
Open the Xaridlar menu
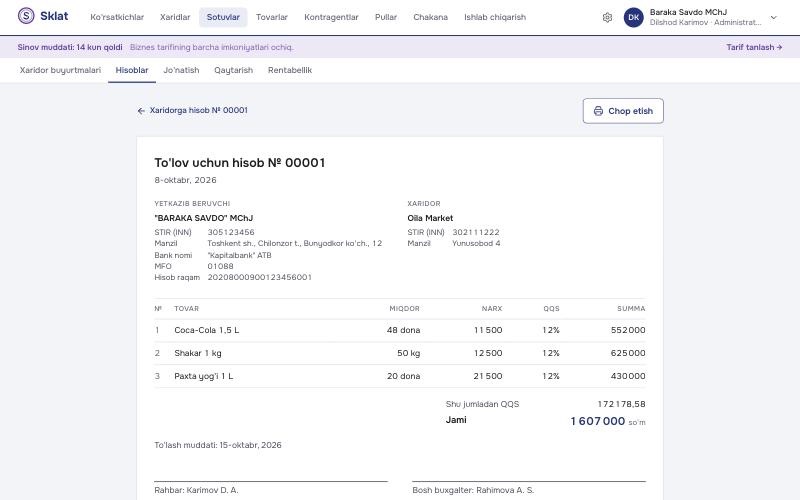(175, 17)
